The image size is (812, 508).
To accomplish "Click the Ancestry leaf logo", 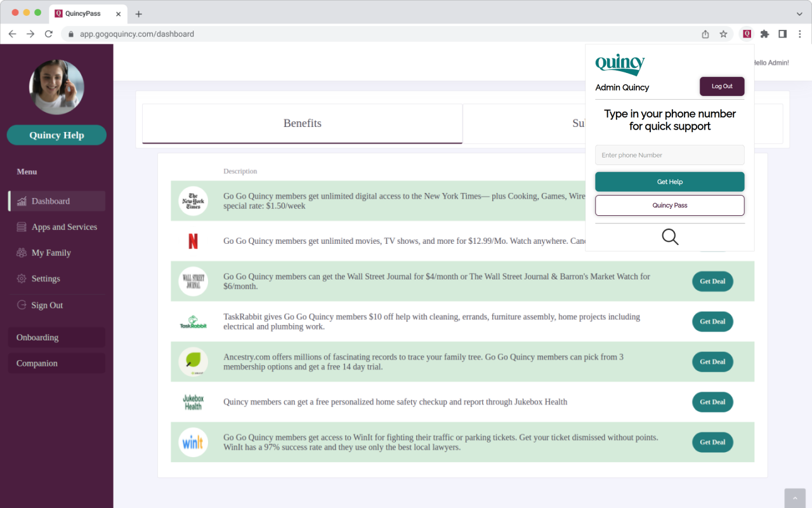I will tap(193, 362).
